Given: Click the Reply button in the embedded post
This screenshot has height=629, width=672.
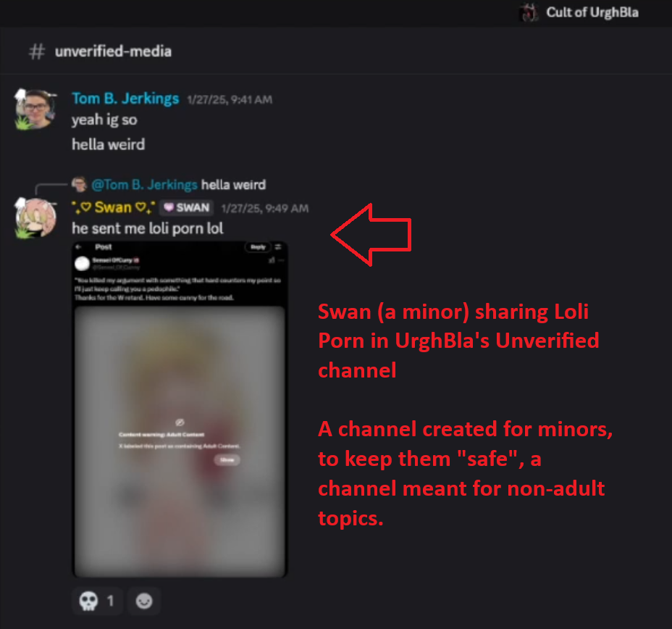Looking at the screenshot, I should coord(258,247).
